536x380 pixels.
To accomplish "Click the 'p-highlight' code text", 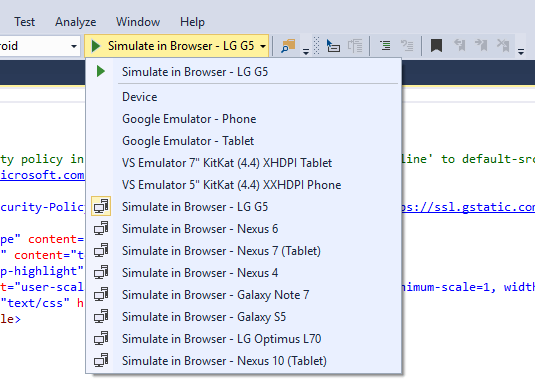I will [x=42, y=271].
